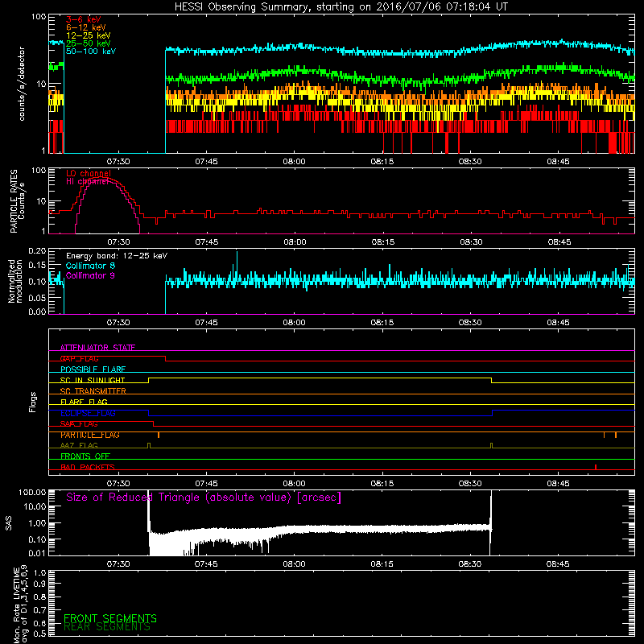Click '08:00' under the counts/s/detector plot
The width and height of the screenshot is (644, 644).
[294, 162]
